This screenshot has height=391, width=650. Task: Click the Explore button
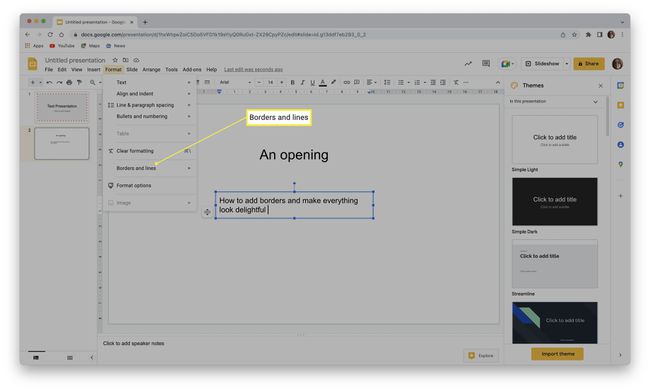click(x=481, y=356)
